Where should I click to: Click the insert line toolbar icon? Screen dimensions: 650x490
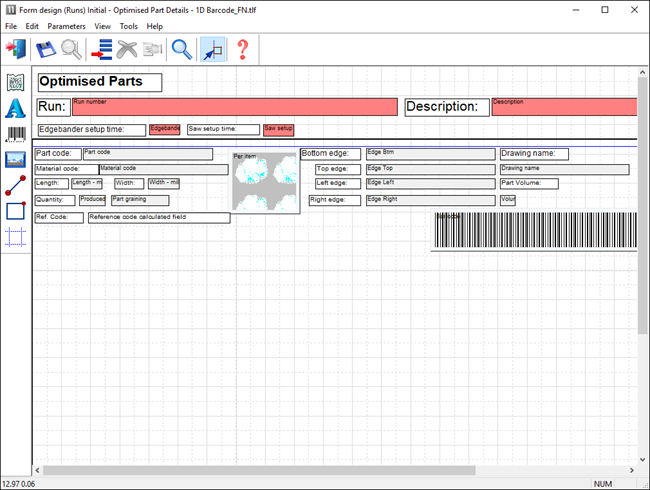[x=101, y=48]
